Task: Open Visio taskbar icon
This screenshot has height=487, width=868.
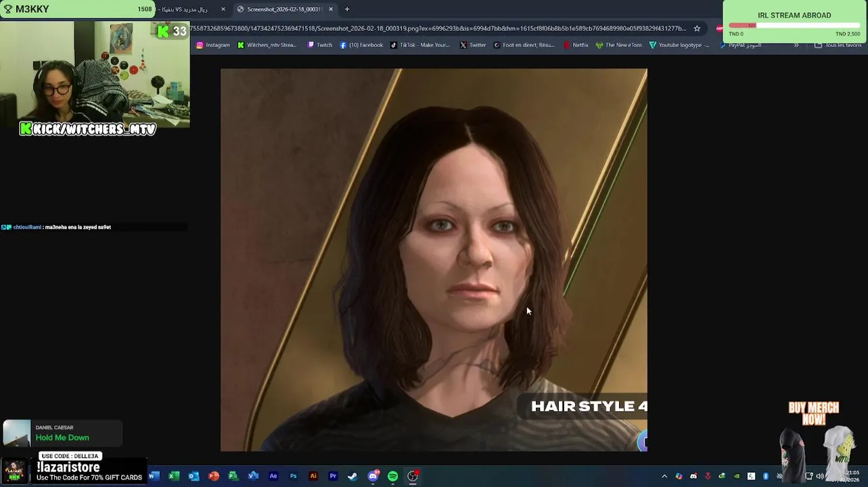Action: click(x=253, y=476)
